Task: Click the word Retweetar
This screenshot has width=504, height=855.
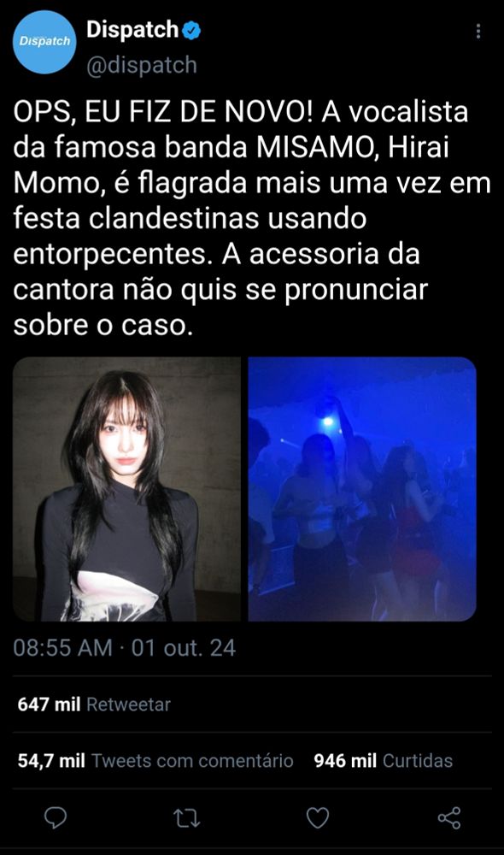Action: (129, 705)
